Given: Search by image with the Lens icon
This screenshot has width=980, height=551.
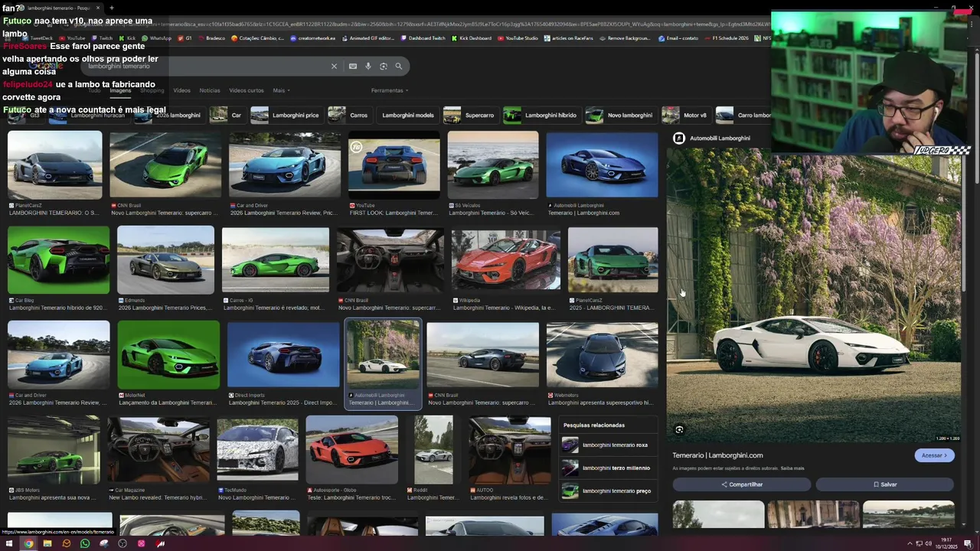Looking at the screenshot, I should pos(384,67).
